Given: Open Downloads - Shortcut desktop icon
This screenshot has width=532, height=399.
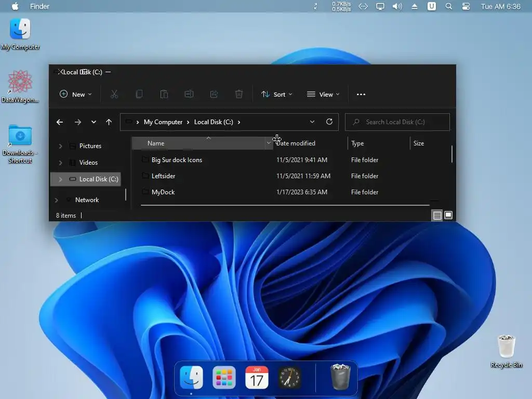Looking at the screenshot, I should pos(20,144).
